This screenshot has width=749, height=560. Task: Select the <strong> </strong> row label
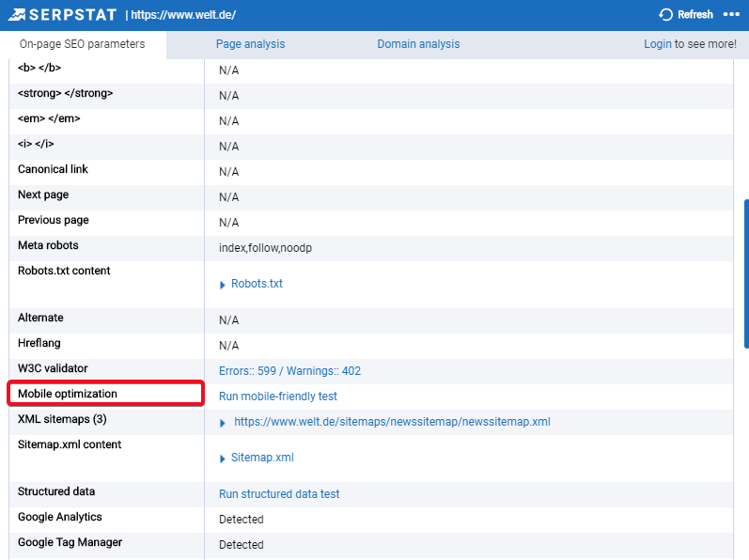(66, 93)
